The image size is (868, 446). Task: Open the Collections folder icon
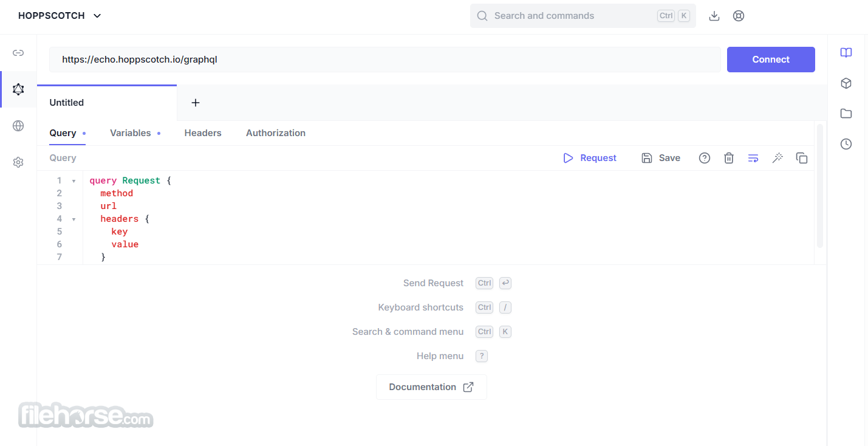pyautogui.click(x=846, y=114)
